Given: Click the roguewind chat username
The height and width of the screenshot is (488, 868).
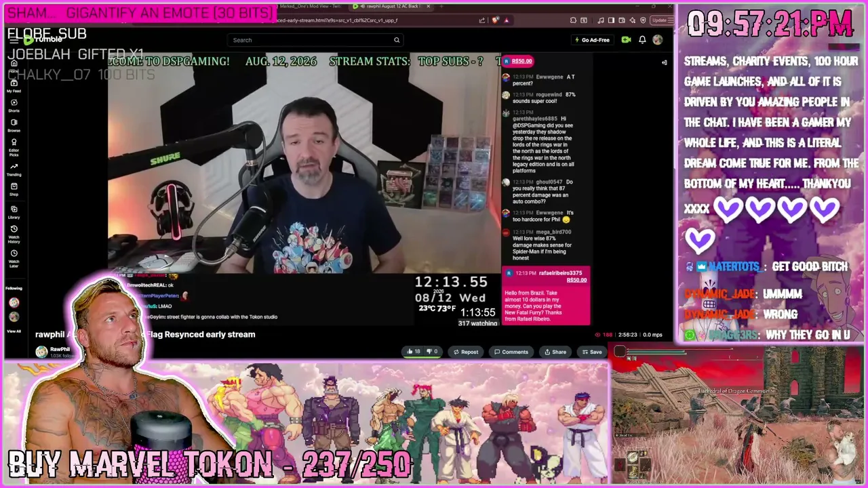Looking at the screenshot, I should click(x=549, y=95).
